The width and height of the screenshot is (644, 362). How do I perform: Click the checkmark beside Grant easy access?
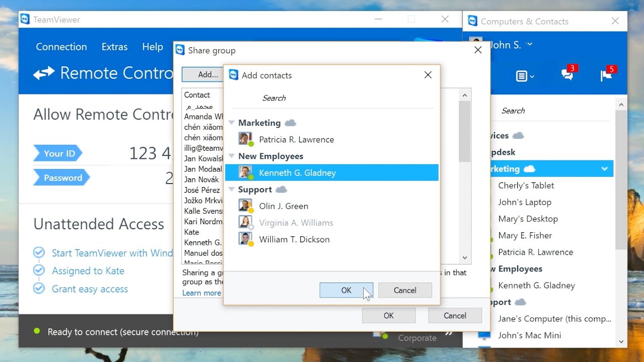[x=39, y=289]
